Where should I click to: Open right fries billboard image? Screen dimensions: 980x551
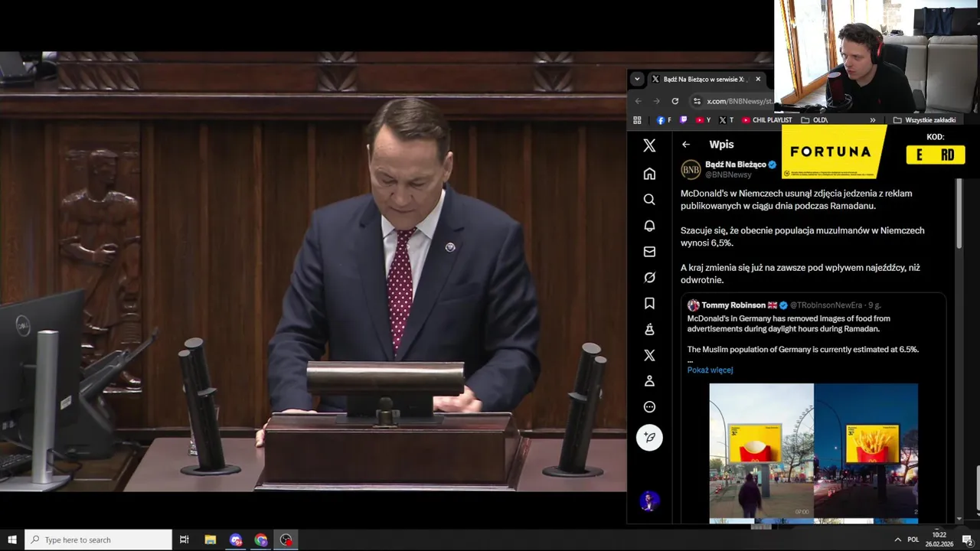coord(866,452)
